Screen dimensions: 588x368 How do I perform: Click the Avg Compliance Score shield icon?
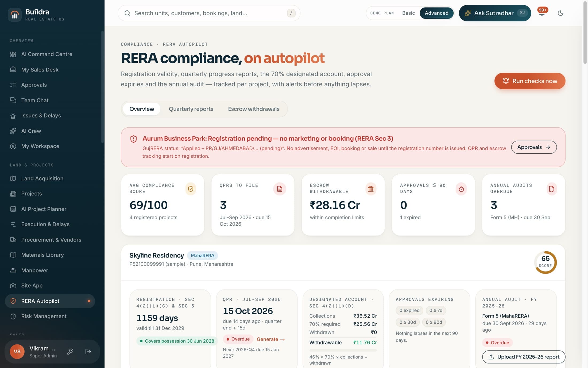[191, 189]
